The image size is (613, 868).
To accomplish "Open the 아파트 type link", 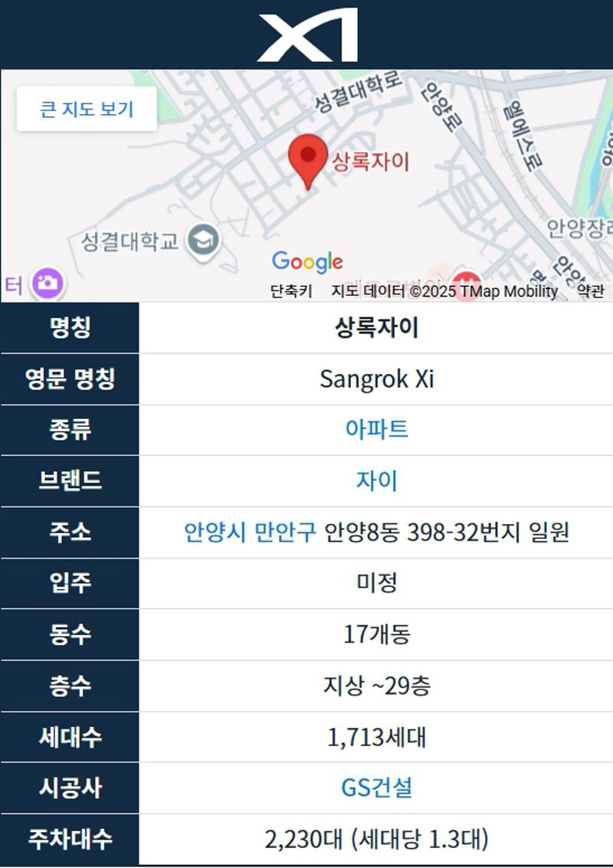I will [x=376, y=429].
